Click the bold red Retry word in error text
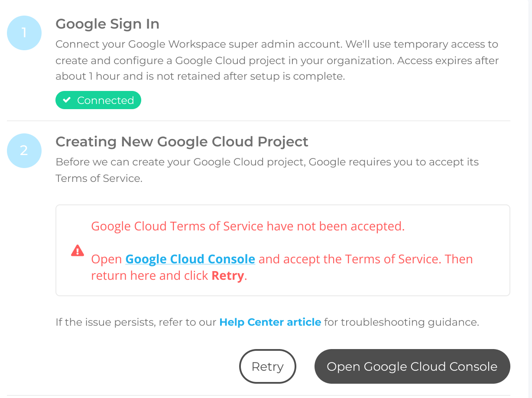532x398 pixels. 228,275
